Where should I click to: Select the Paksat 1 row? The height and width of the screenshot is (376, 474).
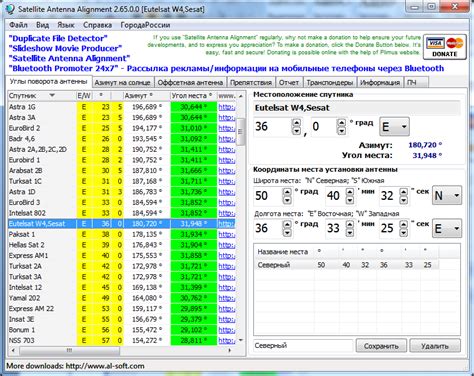coord(121,234)
